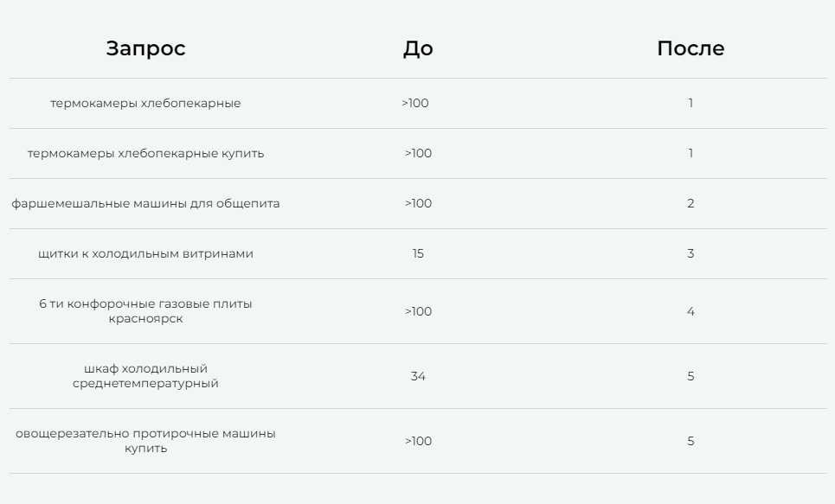Image resolution: width=835 pixels, height=504 pixels.
Task: Select the "шкаф холодильный среднетемпературный" query
Action: point(145,376)
